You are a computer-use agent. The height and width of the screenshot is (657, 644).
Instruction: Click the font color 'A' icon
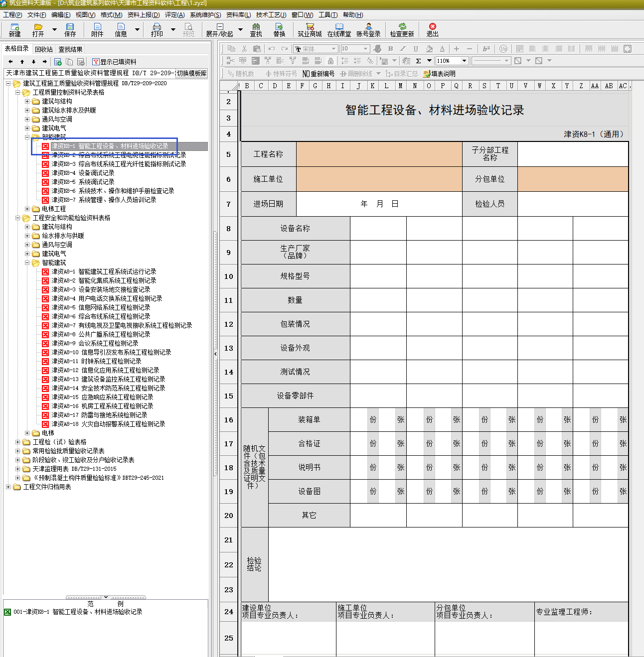[442, 49]
